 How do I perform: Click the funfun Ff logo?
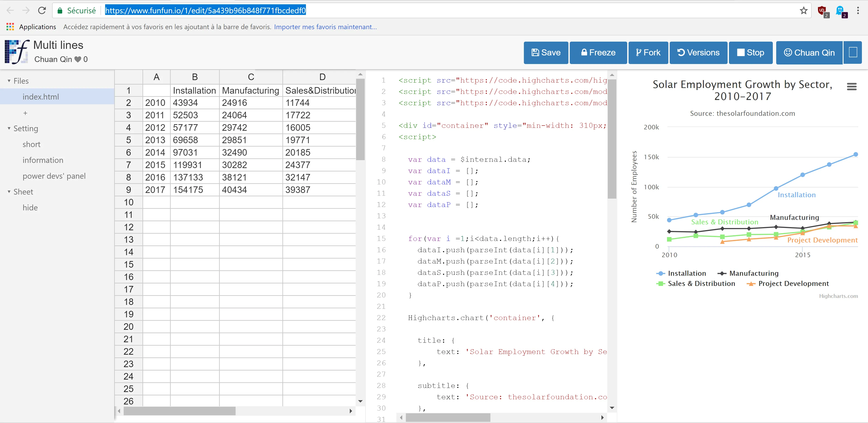(17, 52)
